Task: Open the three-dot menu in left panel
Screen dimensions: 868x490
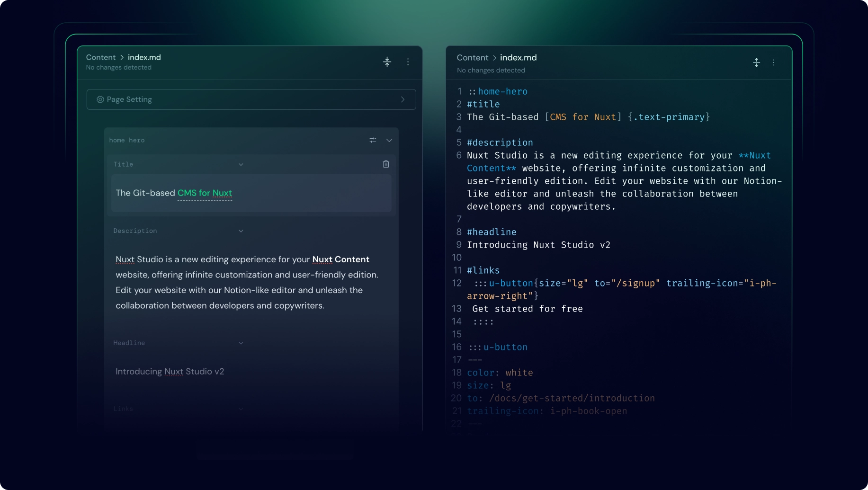Action: [x=408, y=62]
